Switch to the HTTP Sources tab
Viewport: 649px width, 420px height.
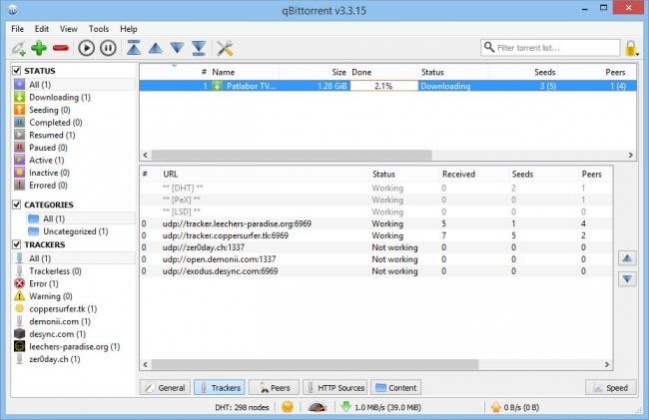[x=335, y=388]
